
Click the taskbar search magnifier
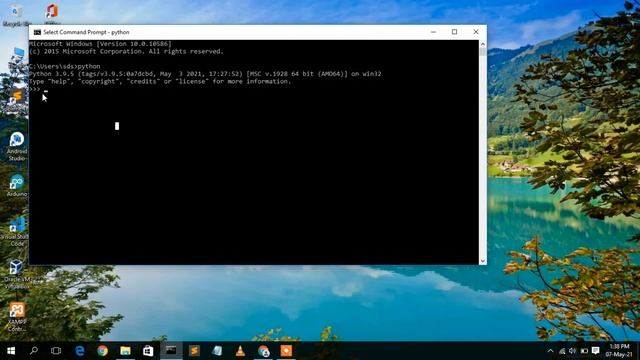pos(34,351)
